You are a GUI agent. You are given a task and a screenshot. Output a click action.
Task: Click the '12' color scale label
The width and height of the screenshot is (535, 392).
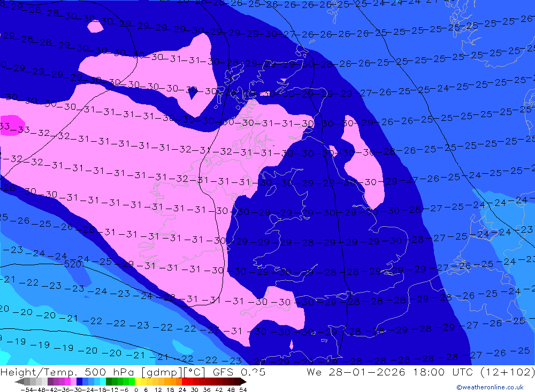point(158,390)
